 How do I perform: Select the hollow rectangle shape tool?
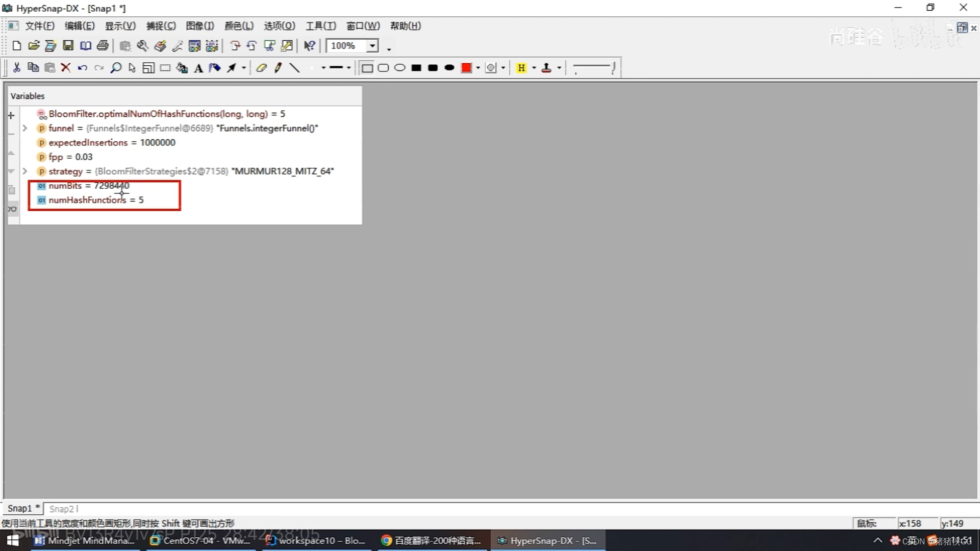(x=367, y=68)
